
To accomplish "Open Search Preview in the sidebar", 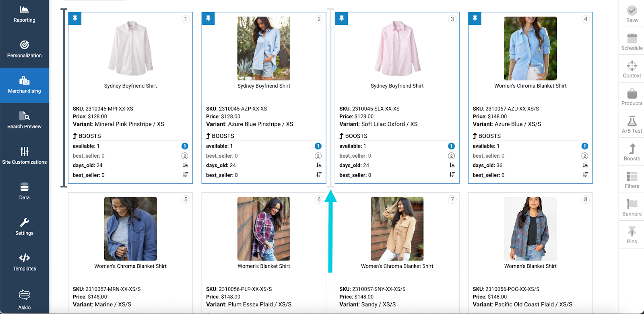I will click(24, 120).
